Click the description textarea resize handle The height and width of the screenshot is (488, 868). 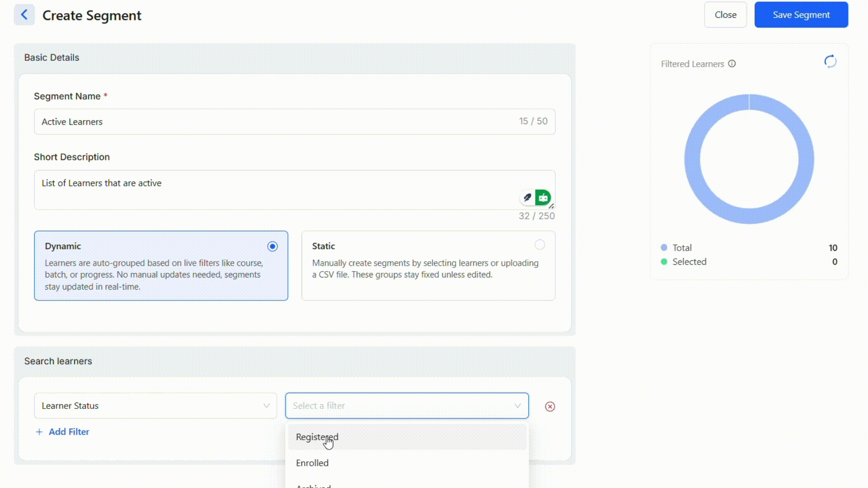pyautogui.click(x=552, y=206)
